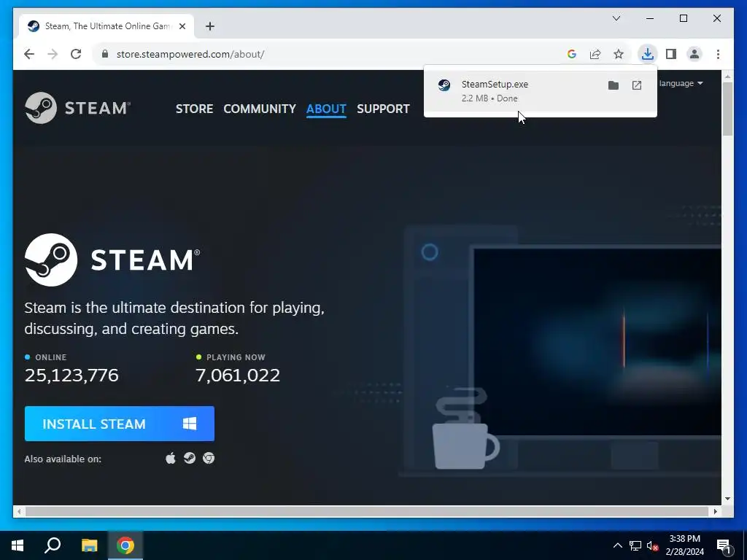The height and width of the screenshot is (560, 747).
Task: Open the Google icon in address bar
Action: click(x=572, y=54)
